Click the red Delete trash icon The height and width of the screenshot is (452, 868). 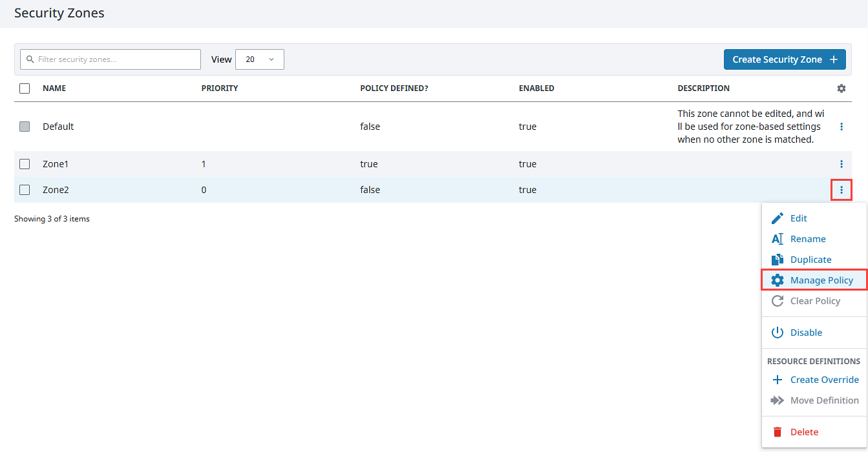(778, 432)
